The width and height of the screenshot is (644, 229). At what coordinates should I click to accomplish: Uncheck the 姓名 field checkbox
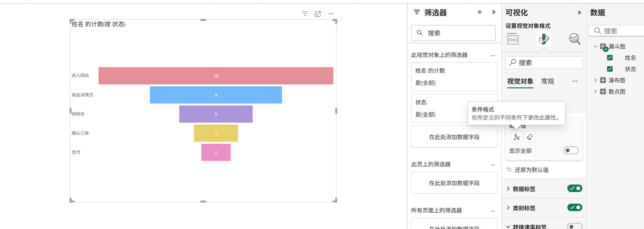(610, 58)
